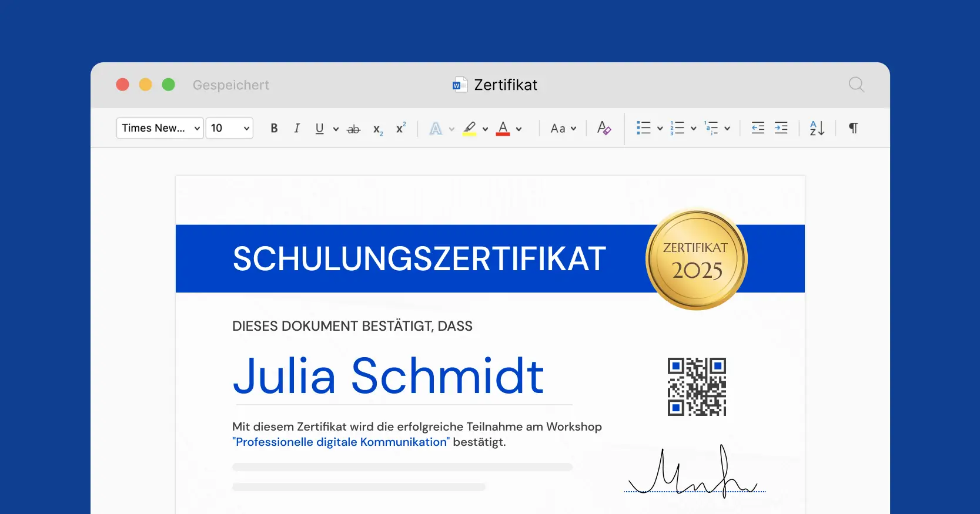Click the "Professionelle digitale Kommunikation" link

pos(341,442)
